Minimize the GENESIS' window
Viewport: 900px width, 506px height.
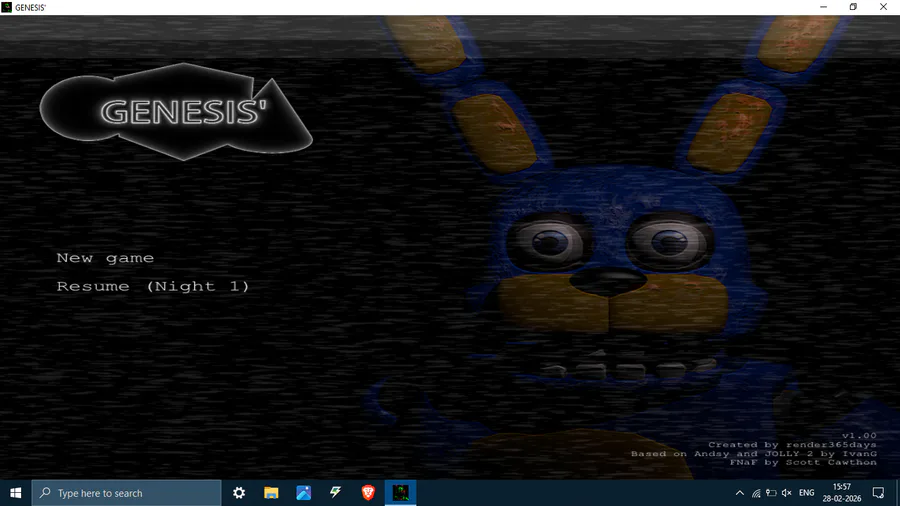(x=824, y=7)
